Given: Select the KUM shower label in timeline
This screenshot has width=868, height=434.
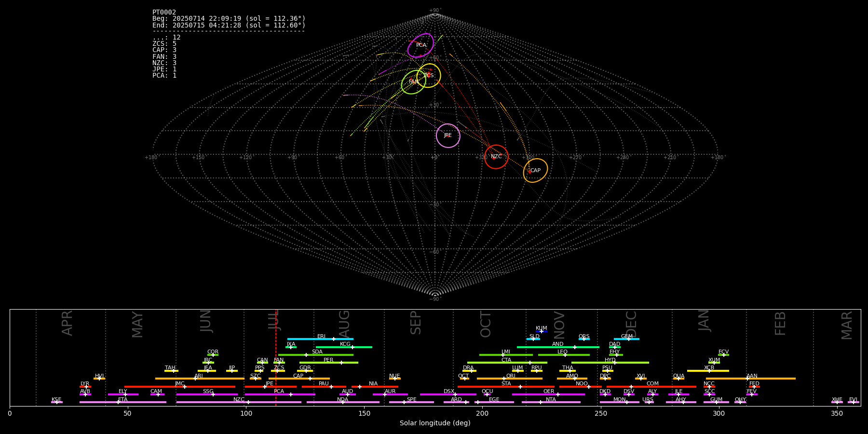Looking at the screenshot, I should coord(542,328).
